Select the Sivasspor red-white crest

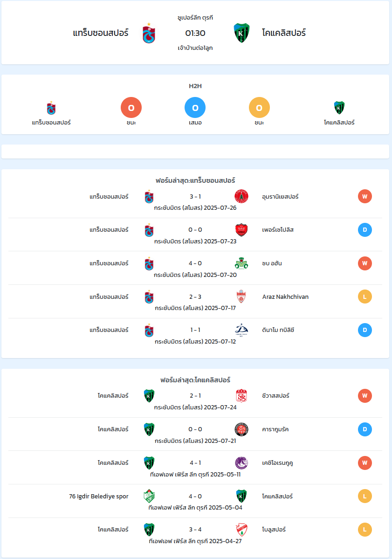tap(241, 396)
